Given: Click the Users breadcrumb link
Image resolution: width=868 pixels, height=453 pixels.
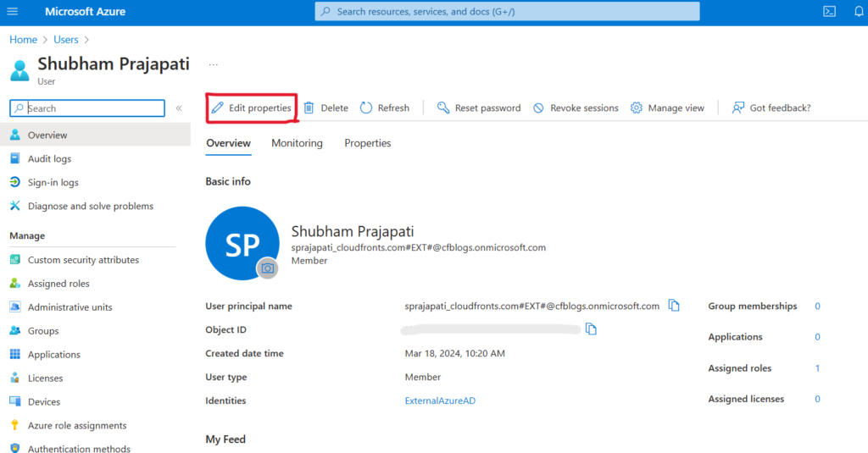Looking at the screenshot, I should pos(66,40).
